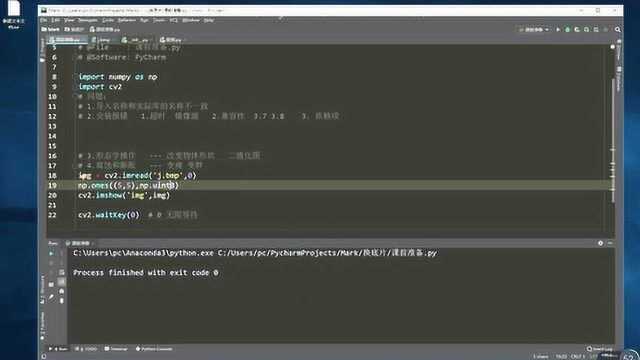Open the Refactor menu

point(127,20)
